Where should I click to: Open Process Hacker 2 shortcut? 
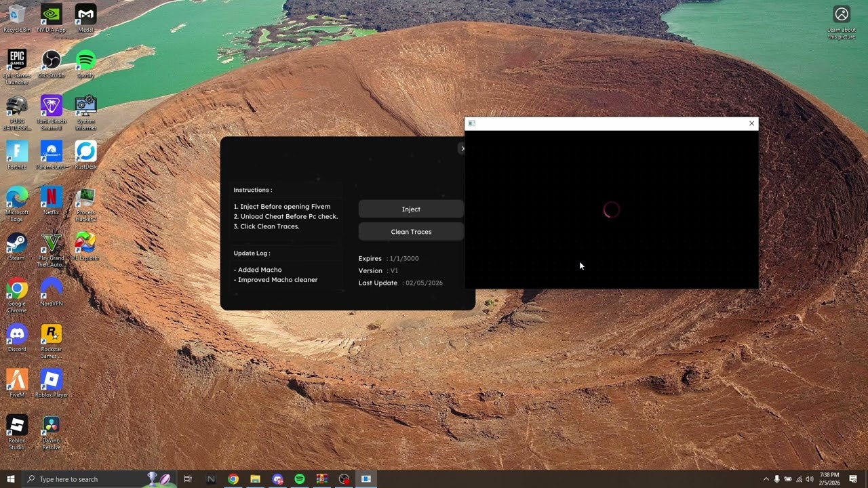coord(85,204)
